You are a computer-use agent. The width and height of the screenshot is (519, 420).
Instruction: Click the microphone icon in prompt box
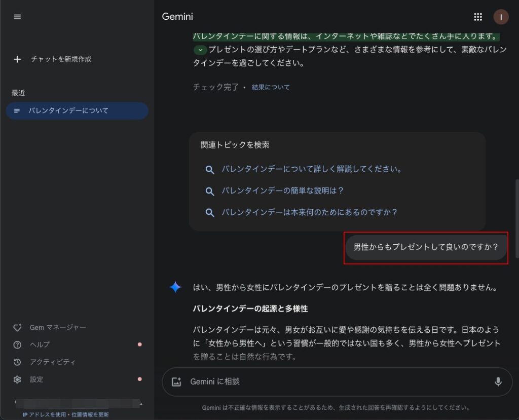pos(498,381)
